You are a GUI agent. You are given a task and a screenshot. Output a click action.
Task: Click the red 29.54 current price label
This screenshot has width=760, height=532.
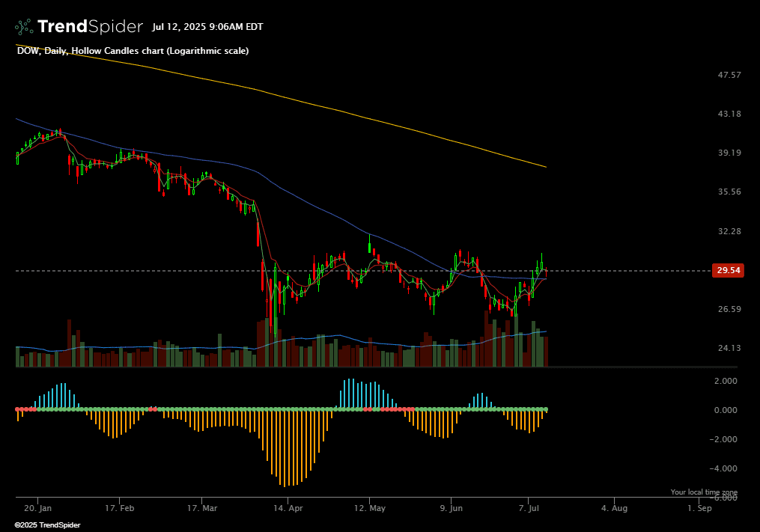click(x=728, y=271)
